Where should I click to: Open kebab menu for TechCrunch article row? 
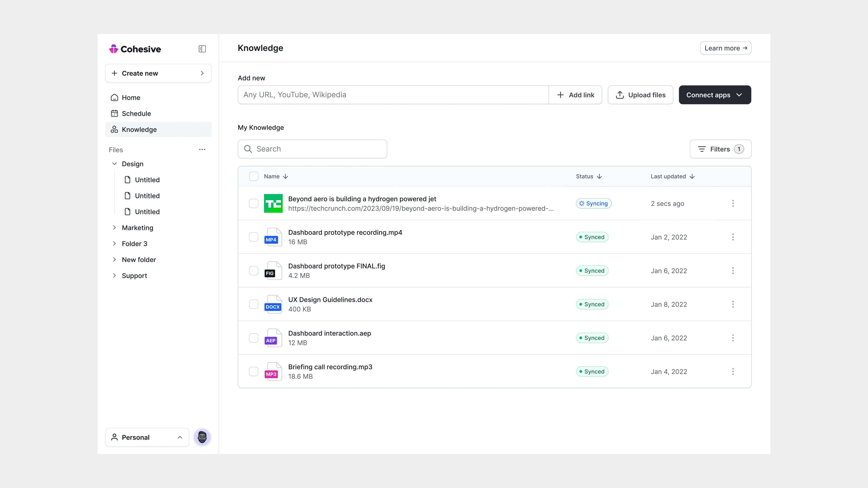[x=733, y=203]
